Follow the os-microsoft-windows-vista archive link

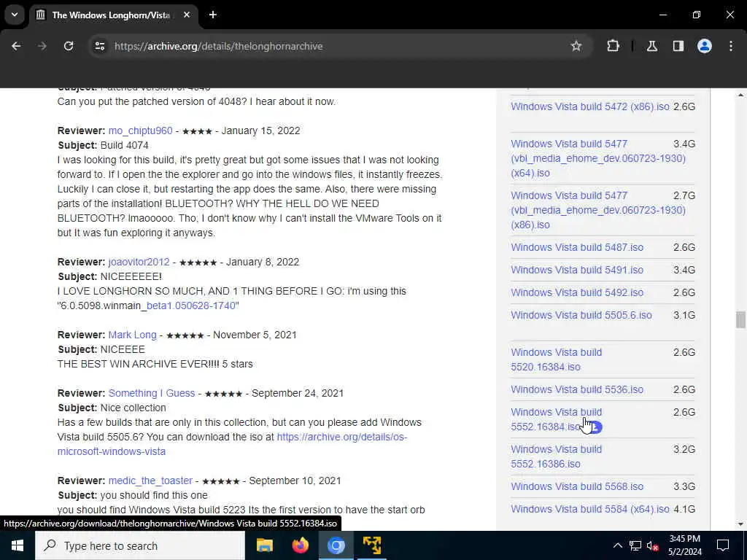pyautogui.click(x=233, y=444)
